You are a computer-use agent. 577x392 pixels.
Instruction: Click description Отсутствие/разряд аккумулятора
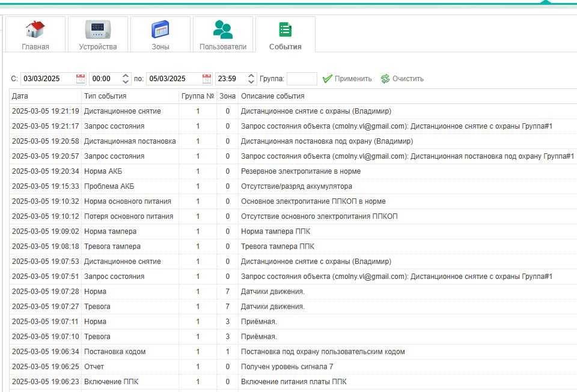coord(296,186)
